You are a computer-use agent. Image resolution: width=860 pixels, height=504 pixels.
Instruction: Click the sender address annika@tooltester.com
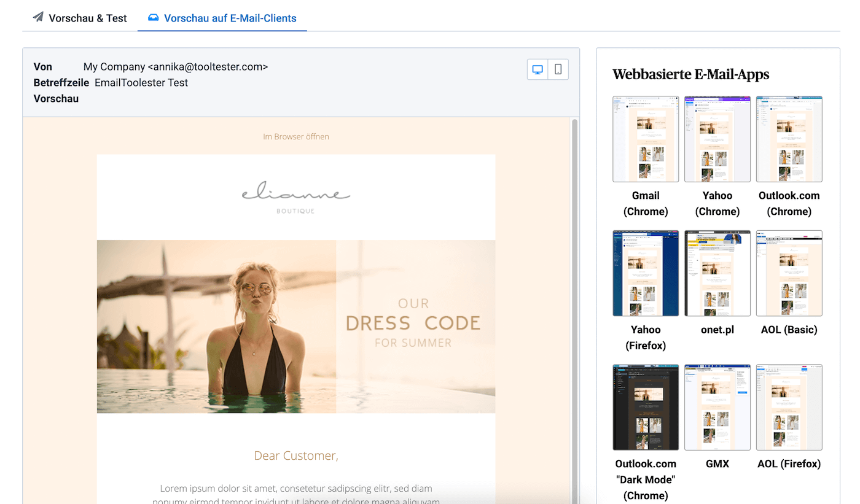(x=208, y=66)
